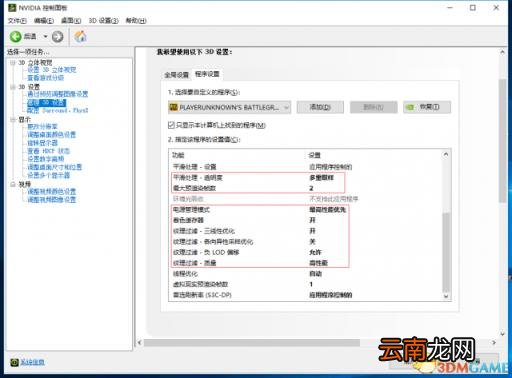Open the 编辑(E) menu

(44, 21)
